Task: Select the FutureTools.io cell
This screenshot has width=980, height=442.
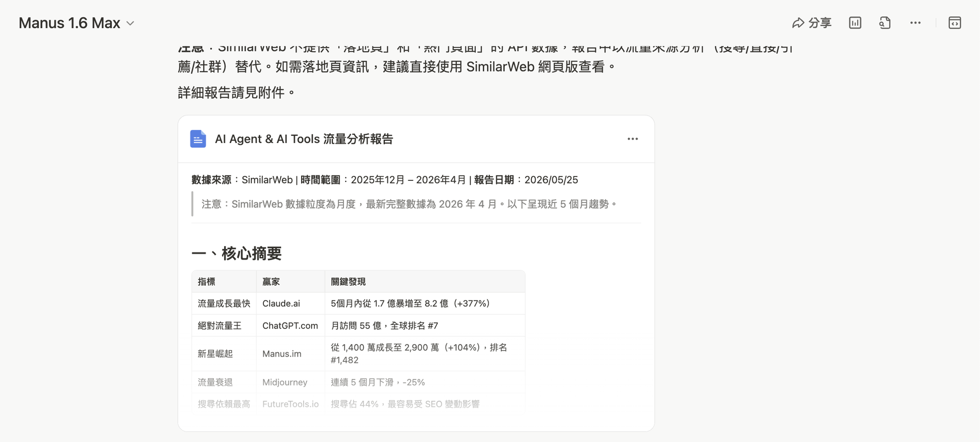Action: [290, 404]
